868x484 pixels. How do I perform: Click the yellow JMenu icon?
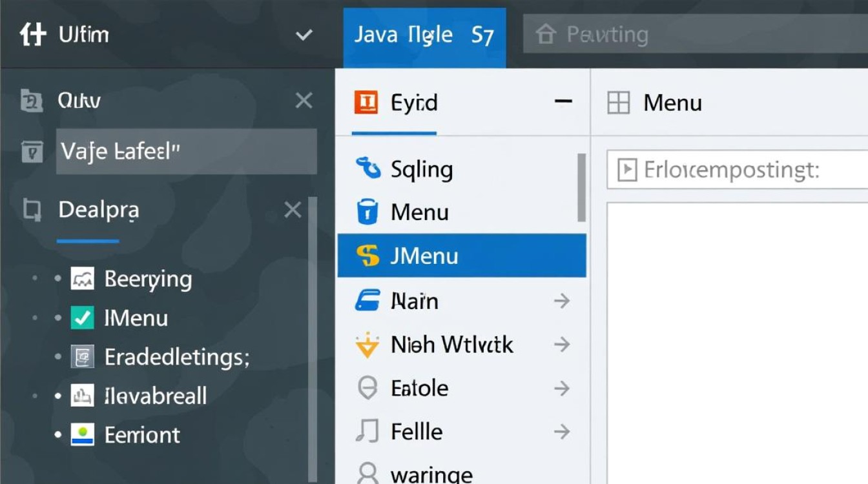point(367,256)
